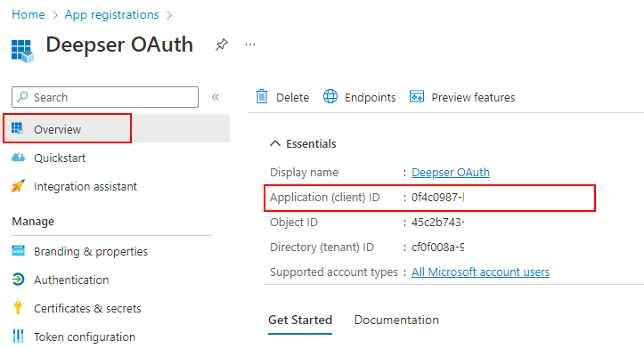Screen dimensions: 644x349
Task: Click the Delete trash icon
Action: click(262, 97)
